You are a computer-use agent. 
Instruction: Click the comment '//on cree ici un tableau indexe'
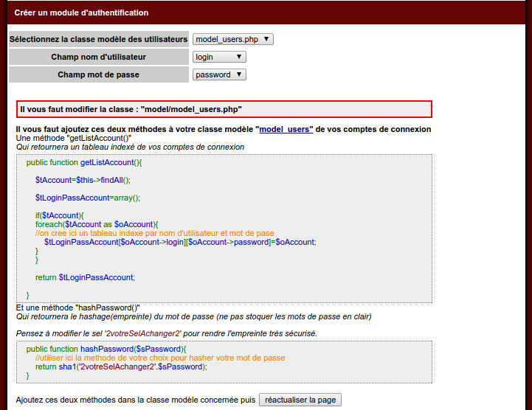[154, 233]
